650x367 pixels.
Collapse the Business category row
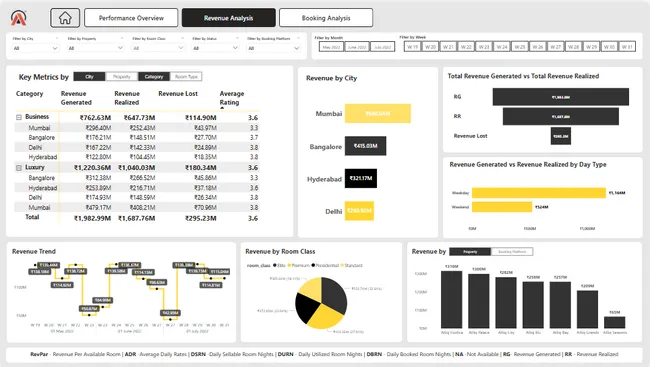click(19, 117)
